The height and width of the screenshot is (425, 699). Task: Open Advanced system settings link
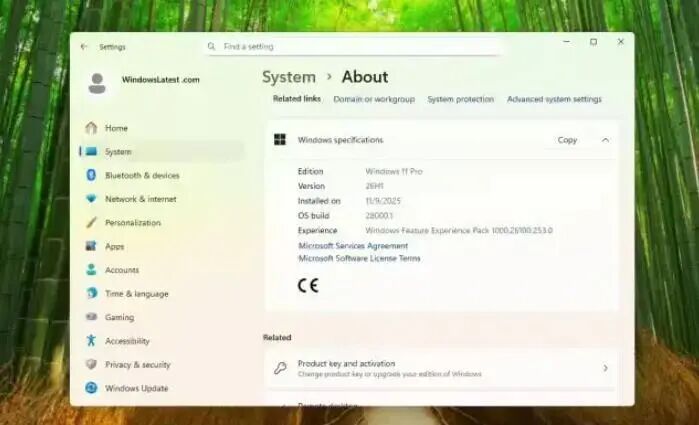tap(554, 99)
